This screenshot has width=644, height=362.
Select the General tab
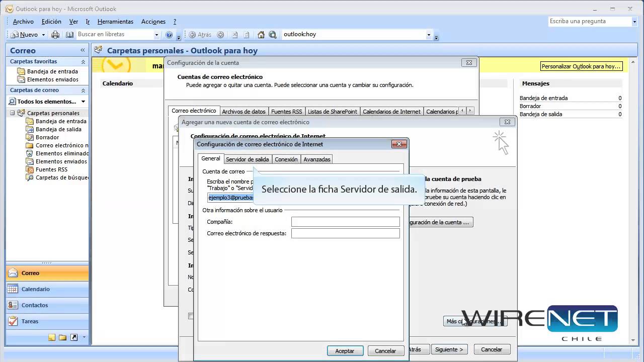coord(211,158)
